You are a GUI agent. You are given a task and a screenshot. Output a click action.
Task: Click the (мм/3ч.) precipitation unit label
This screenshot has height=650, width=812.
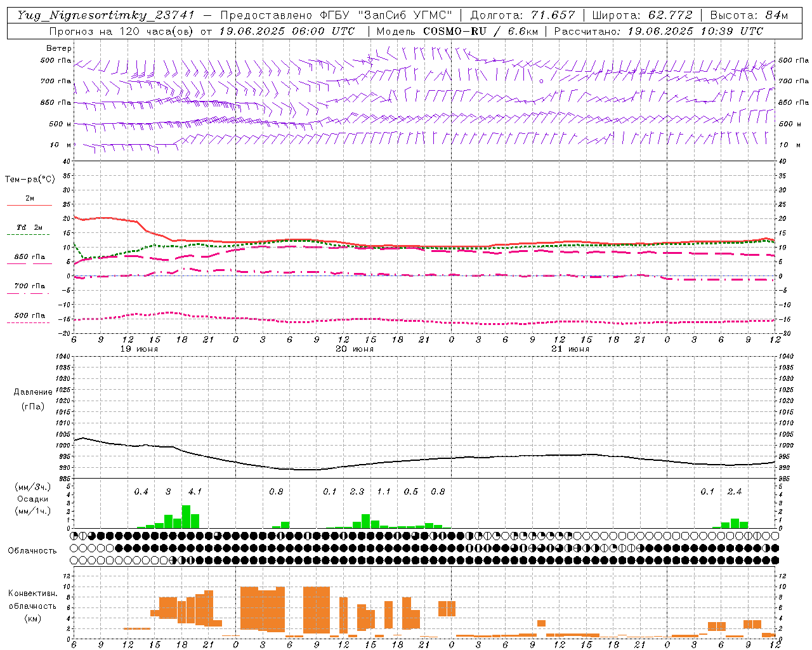click(32, 487)
